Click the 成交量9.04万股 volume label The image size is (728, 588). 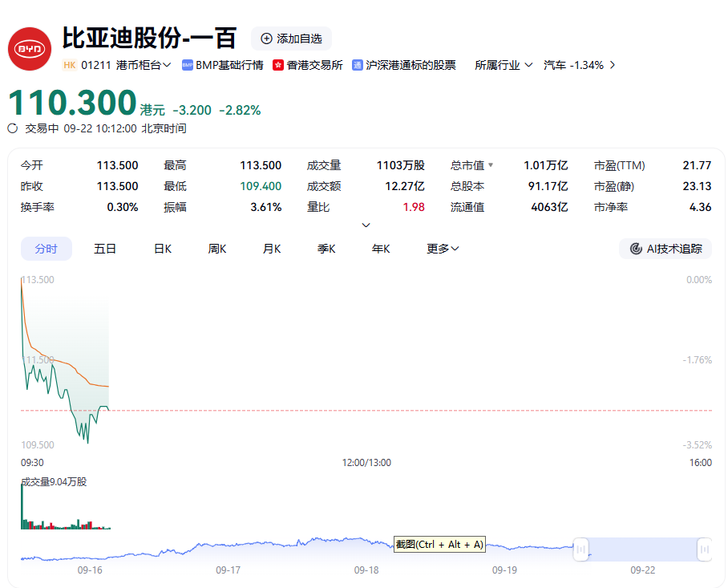point(54,482)
